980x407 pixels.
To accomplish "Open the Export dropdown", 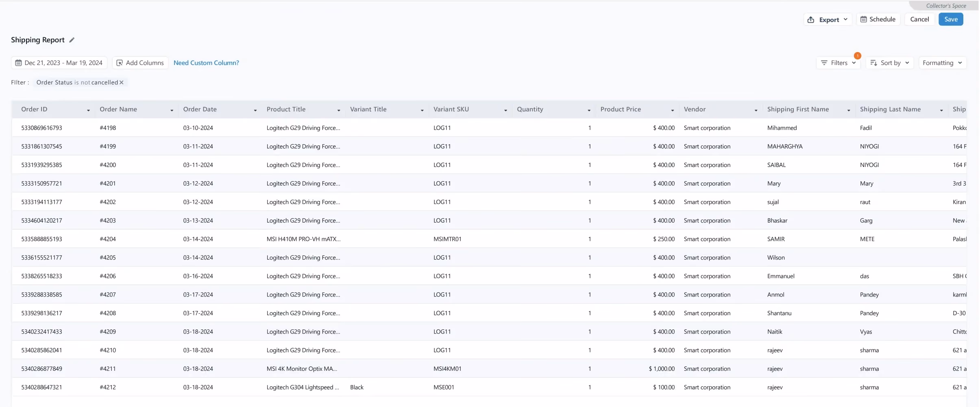I will 828,19.
